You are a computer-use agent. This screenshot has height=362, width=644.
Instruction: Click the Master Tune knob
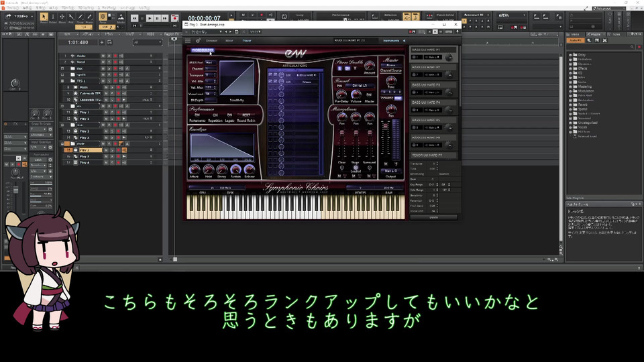coord(390,80)
